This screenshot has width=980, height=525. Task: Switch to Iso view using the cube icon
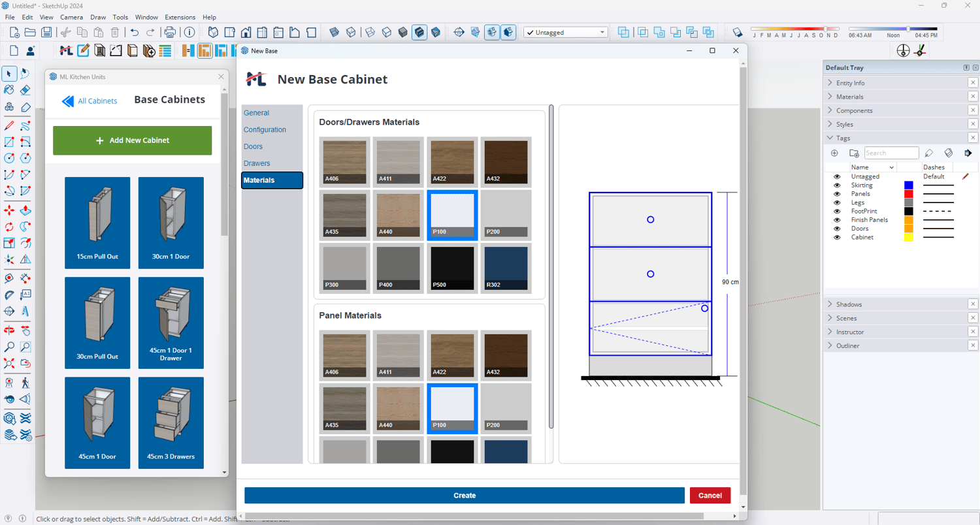pos(213,32)
